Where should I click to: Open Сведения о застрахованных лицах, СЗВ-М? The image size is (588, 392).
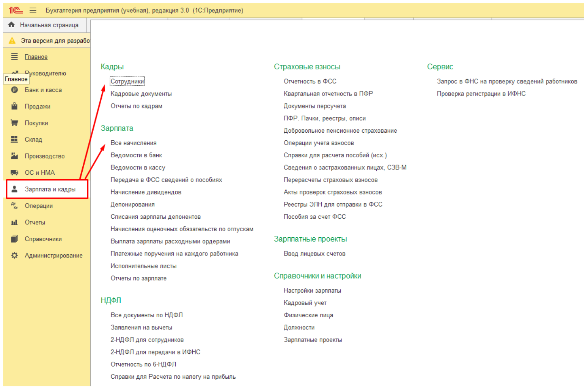345,168
